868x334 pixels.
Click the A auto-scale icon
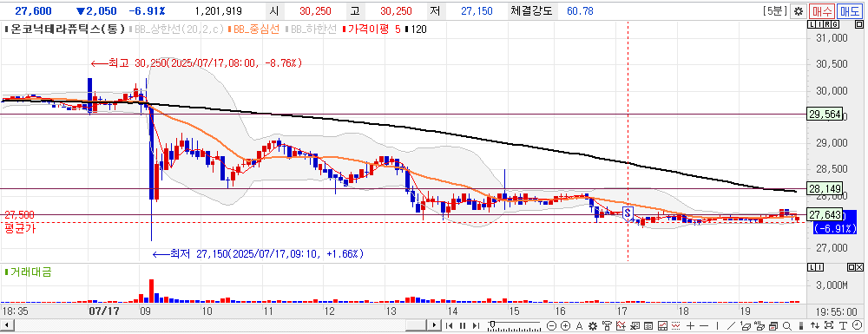(x=579, y=325)
